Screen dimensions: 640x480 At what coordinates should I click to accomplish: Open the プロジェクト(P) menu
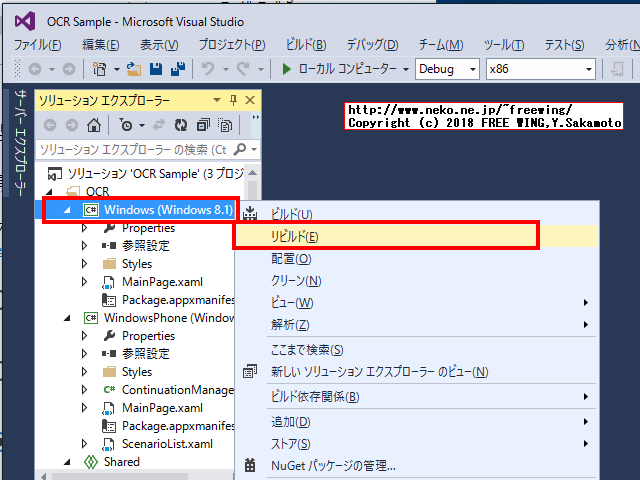point(232,44)
